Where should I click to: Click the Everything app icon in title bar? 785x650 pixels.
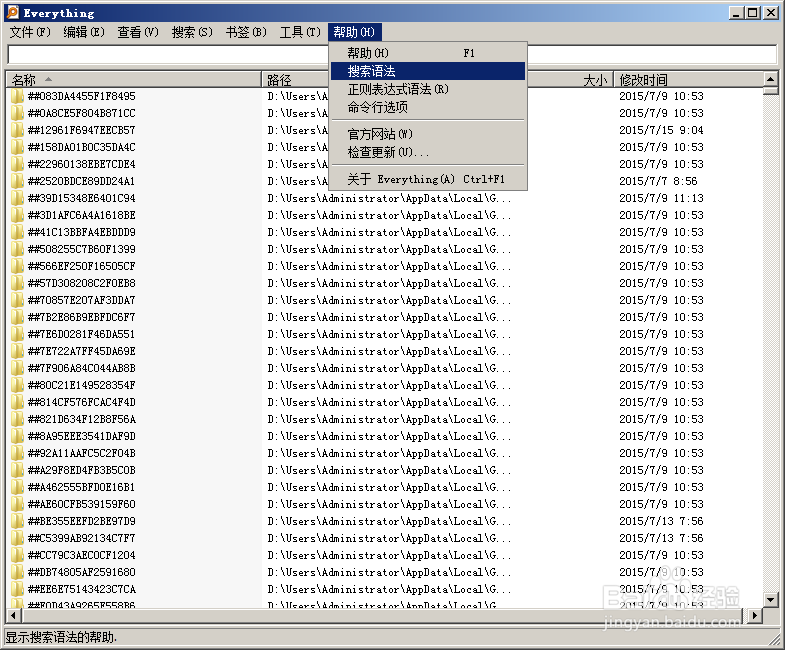pos(13,13)
